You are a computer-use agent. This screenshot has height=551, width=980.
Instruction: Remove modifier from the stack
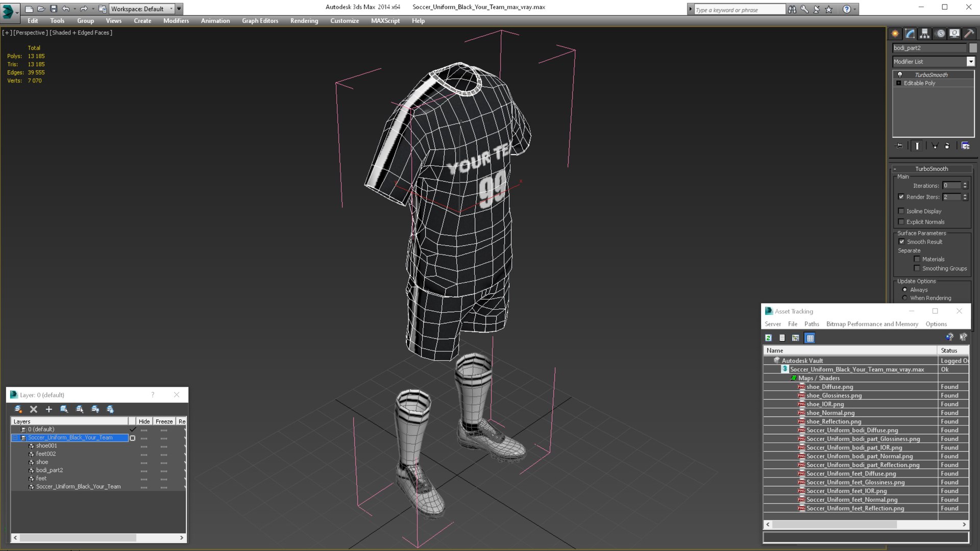[x=947, y=146]
